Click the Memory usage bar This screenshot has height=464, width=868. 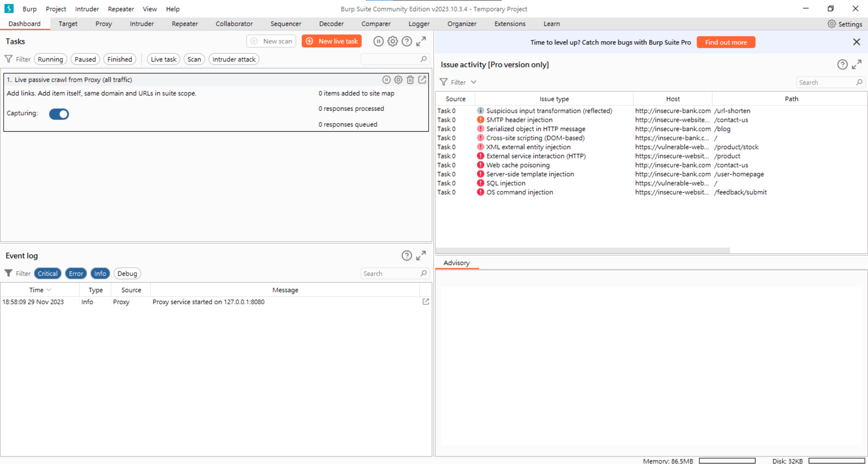(x=727, y=460)
